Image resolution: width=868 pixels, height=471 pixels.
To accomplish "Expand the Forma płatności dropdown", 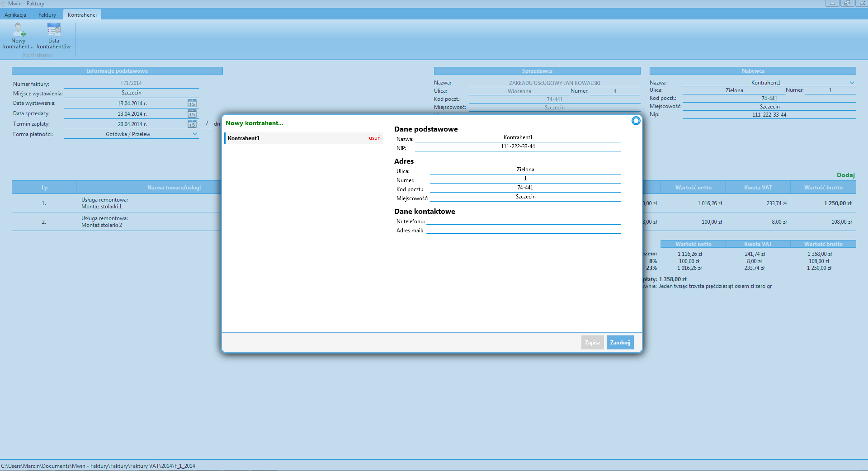I will pos(195,134).
